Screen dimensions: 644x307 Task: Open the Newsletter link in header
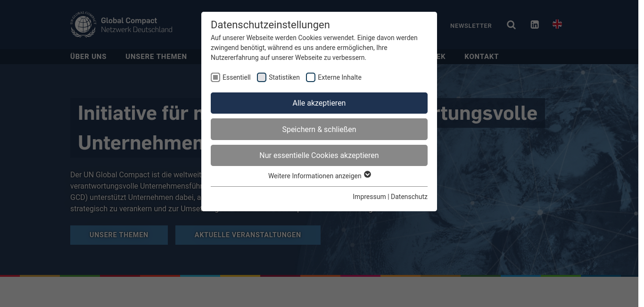(471, 26)
